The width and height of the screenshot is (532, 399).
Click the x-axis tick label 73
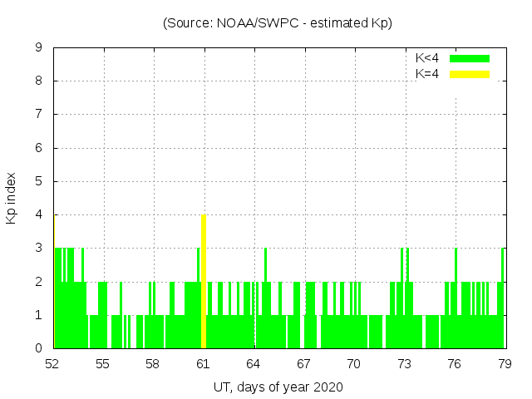coord(404,364)
